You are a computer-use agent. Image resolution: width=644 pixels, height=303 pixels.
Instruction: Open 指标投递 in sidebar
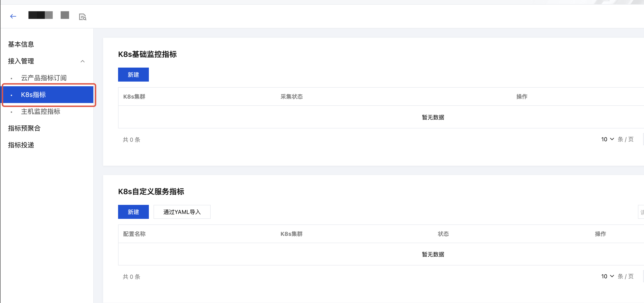pyautogui.click(x=21, y=145)
